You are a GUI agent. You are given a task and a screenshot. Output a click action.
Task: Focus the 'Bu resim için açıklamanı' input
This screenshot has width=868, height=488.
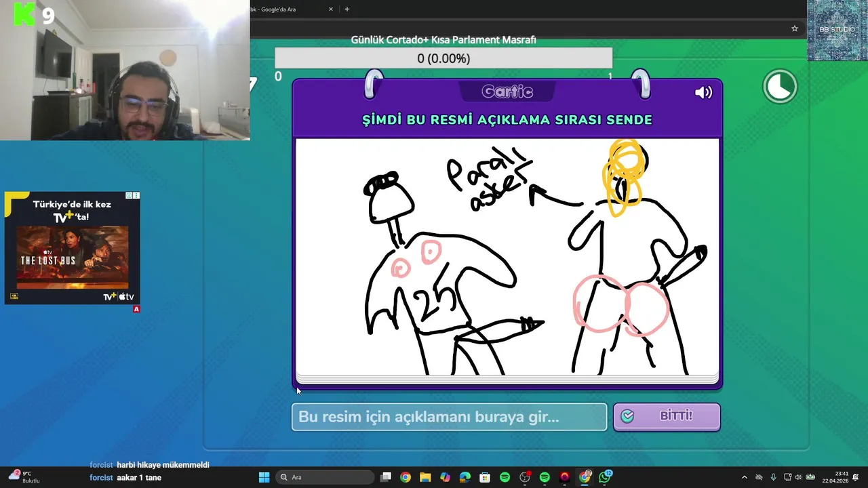click(450, 417)
